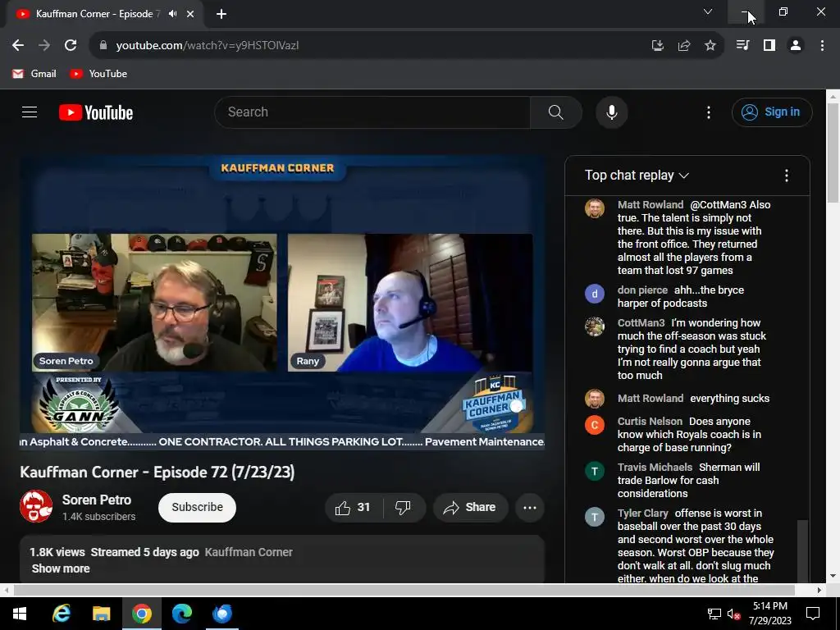
Task: Click video title Kauffman Corner - Episode 72
Action: point(157,472)
